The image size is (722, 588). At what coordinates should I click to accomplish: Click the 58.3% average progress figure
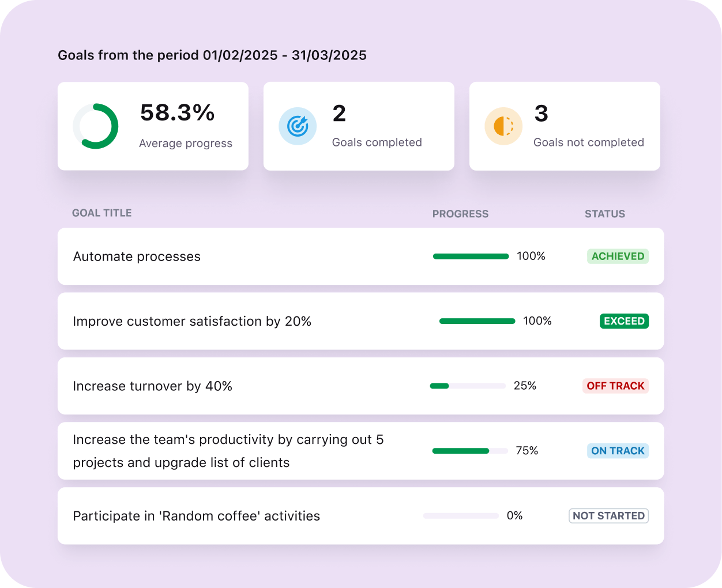(x=178, y=113)
